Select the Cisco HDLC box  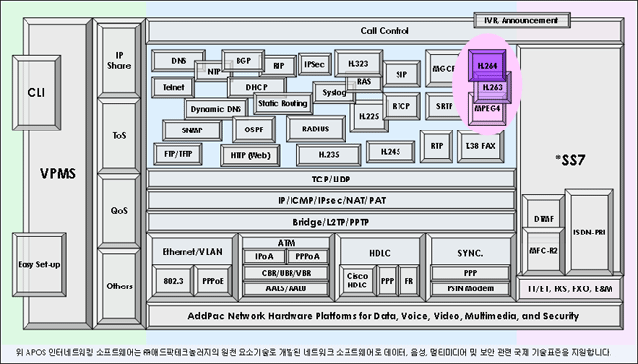(357, 281)
